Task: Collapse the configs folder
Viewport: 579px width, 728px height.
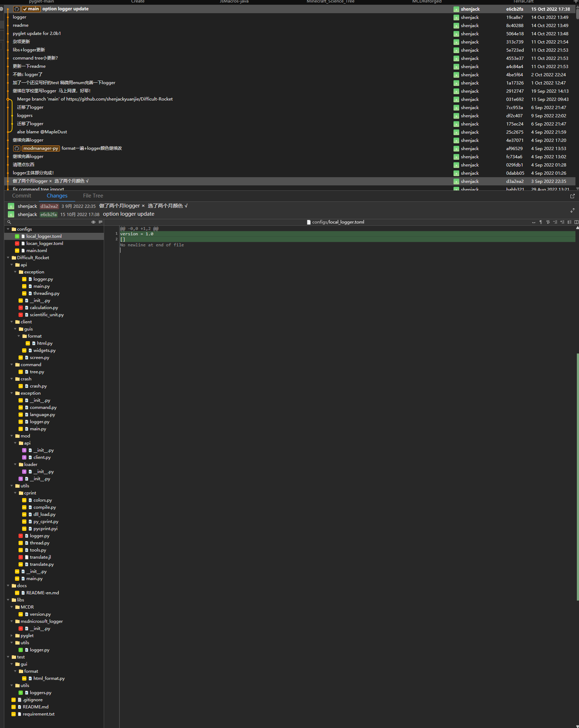Action: [x=8, y=229]
